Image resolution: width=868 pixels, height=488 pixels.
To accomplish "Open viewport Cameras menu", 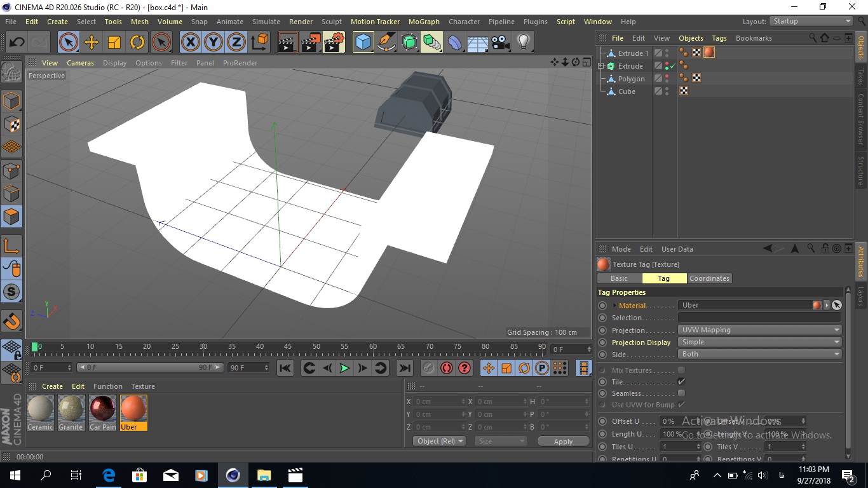I will [x=80, y=63].
